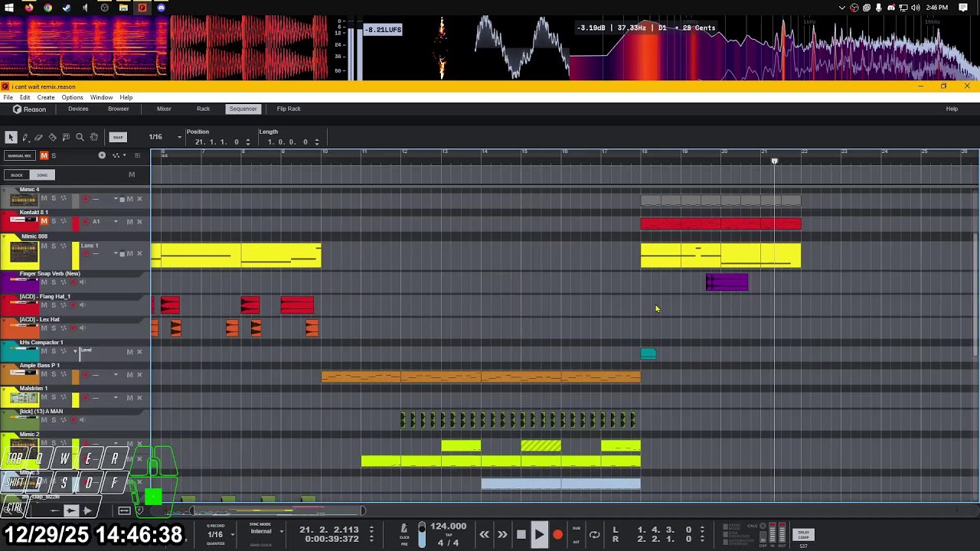Open the Devices panel
Screen dimensions: 980x551
click(x=78, y=109)
